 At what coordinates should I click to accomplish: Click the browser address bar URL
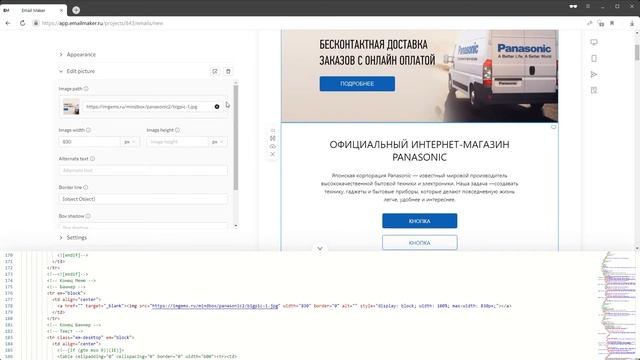click(x=102, y=23)
